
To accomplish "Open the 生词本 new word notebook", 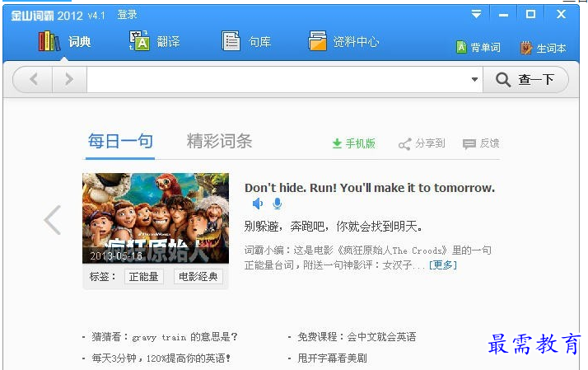I will [x=543, y=48].
